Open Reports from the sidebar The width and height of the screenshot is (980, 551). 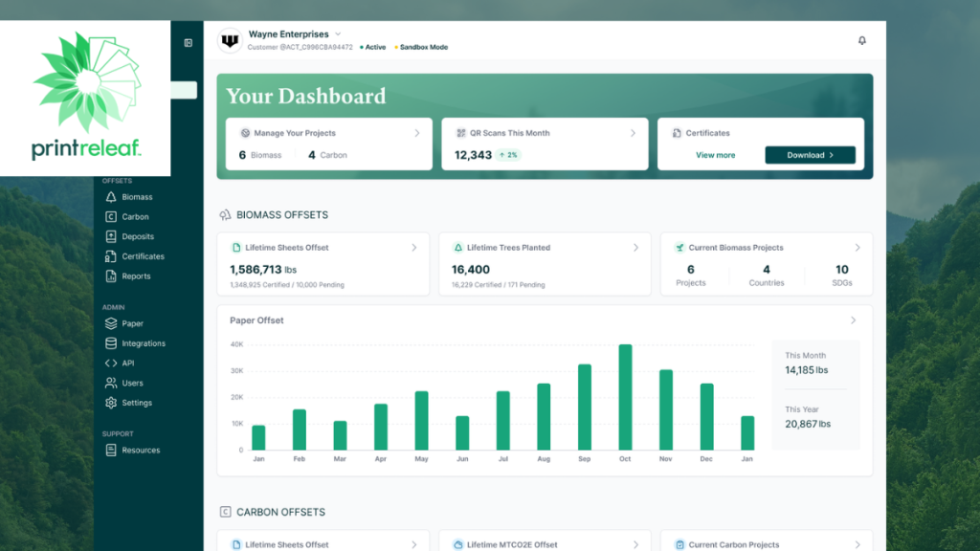point(136,276)
